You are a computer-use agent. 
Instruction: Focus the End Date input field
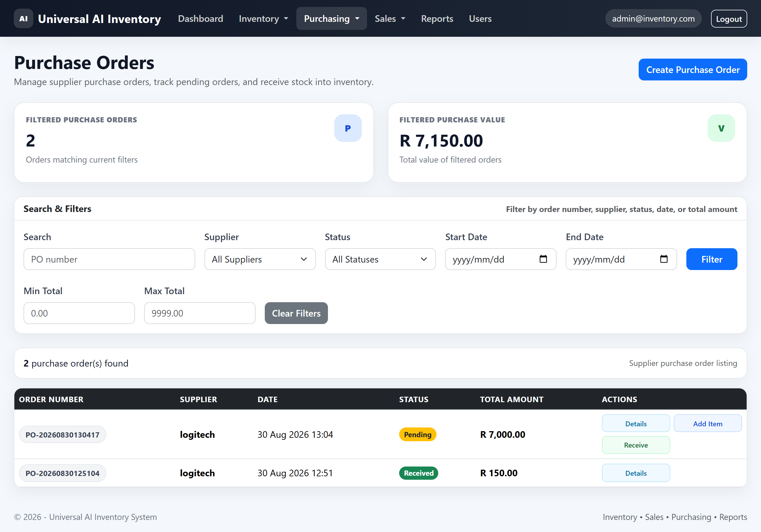tap(621, 259)
